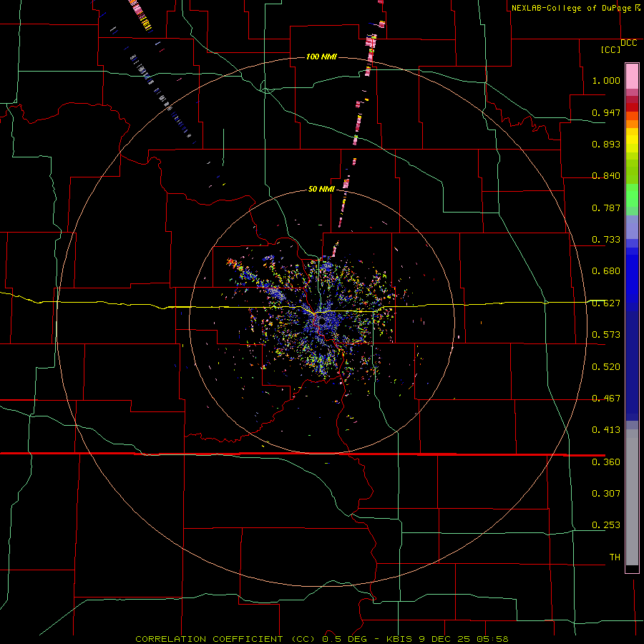The width and height of the screenshot is (644, 644).
Task: Click the 0.680 color scale label
Action: pos(606,271)
